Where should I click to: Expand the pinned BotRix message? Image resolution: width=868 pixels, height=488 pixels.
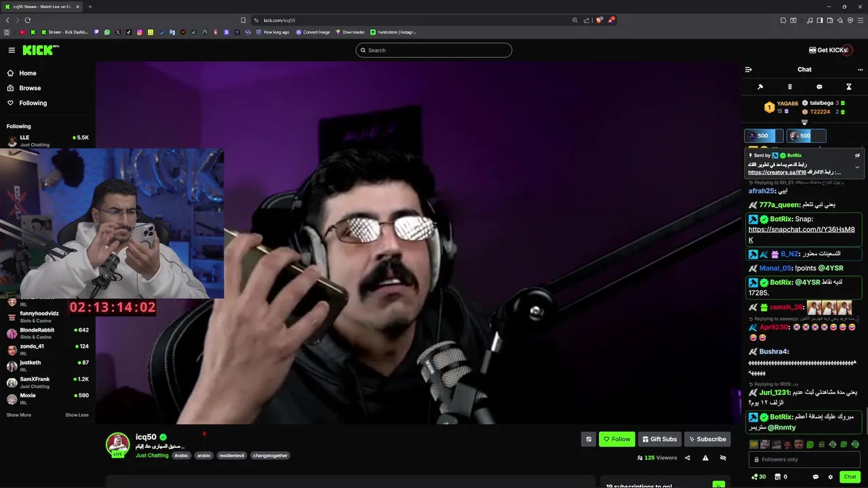click(857, 167)
